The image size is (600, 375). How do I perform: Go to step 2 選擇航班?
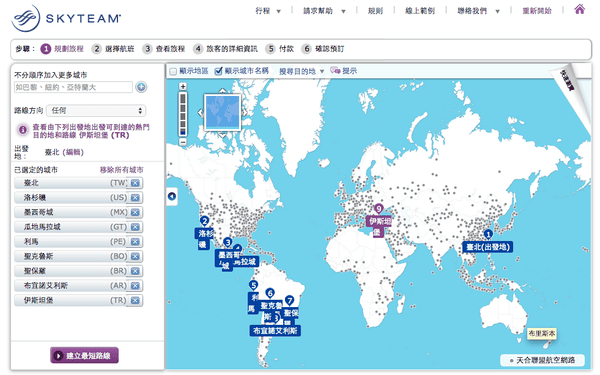[113, 49]
